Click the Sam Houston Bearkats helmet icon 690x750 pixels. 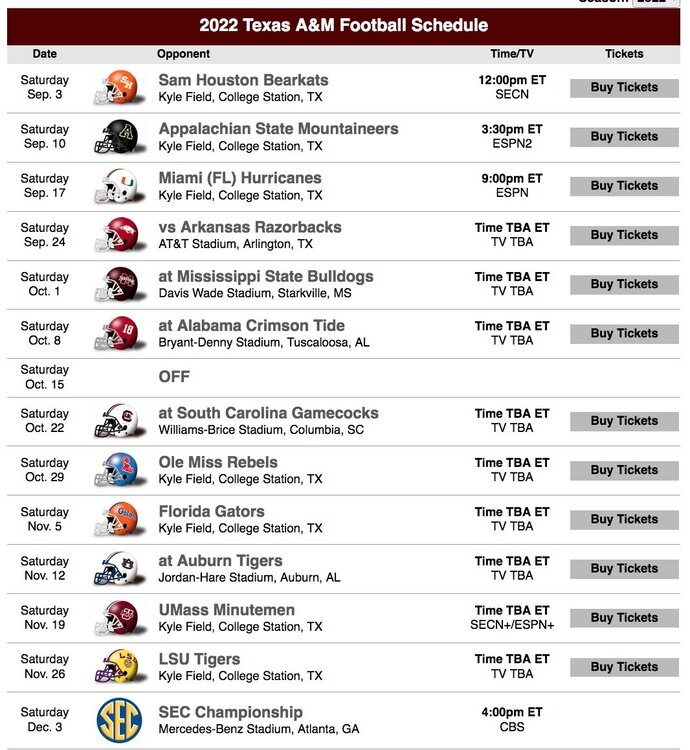pyautogui.click(x=116, y=88)
